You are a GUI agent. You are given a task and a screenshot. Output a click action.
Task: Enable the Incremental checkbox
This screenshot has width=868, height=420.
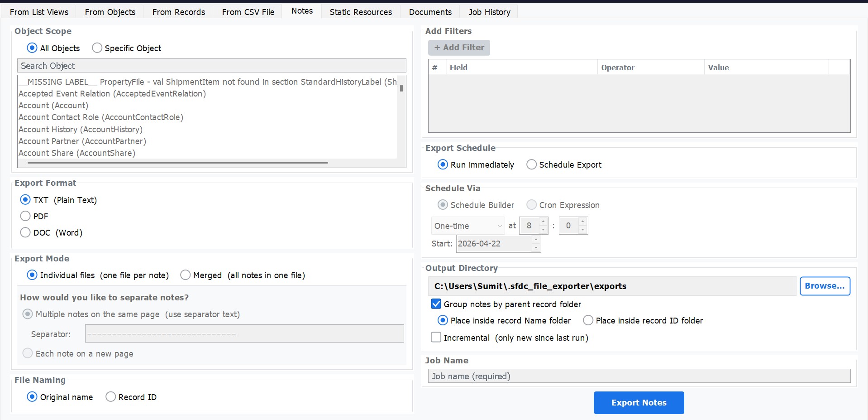coord(436,337)
